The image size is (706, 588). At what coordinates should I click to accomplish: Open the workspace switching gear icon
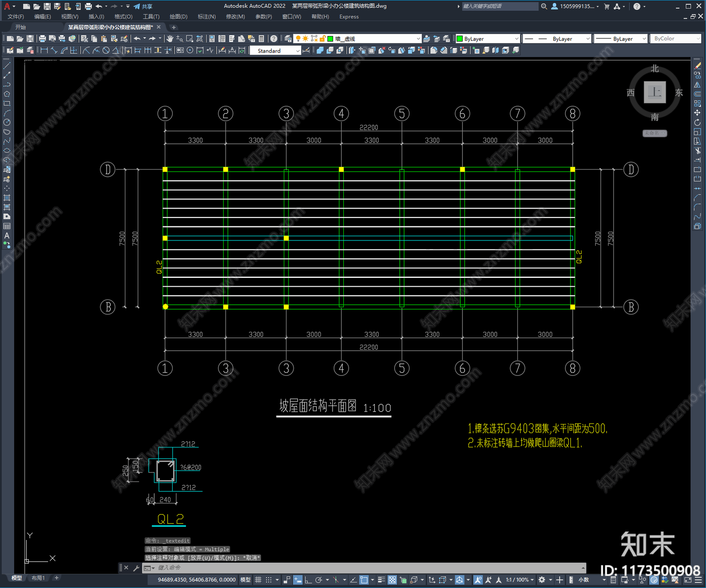coord(542,580)
